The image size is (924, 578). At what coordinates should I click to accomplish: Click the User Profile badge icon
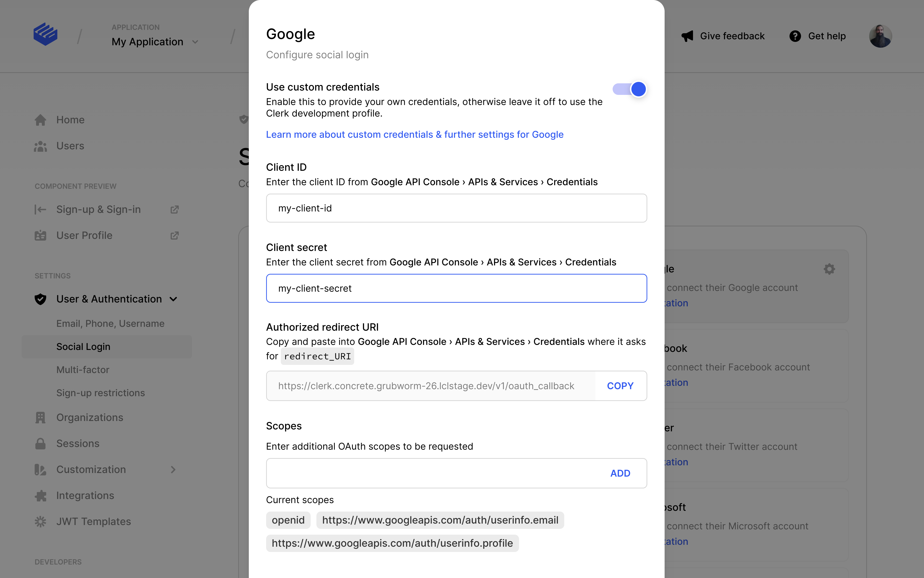40,236
